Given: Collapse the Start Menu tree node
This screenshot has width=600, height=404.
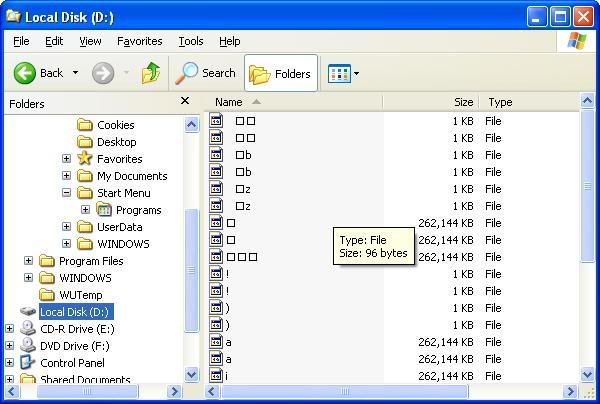Looking at the screenshot, I should (x=67, y=192).
